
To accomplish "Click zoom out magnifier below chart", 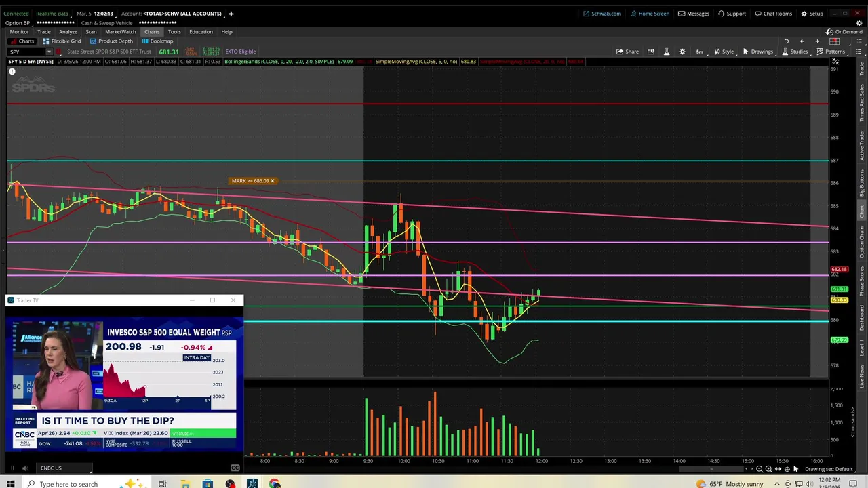I will (x=759, y=469).
